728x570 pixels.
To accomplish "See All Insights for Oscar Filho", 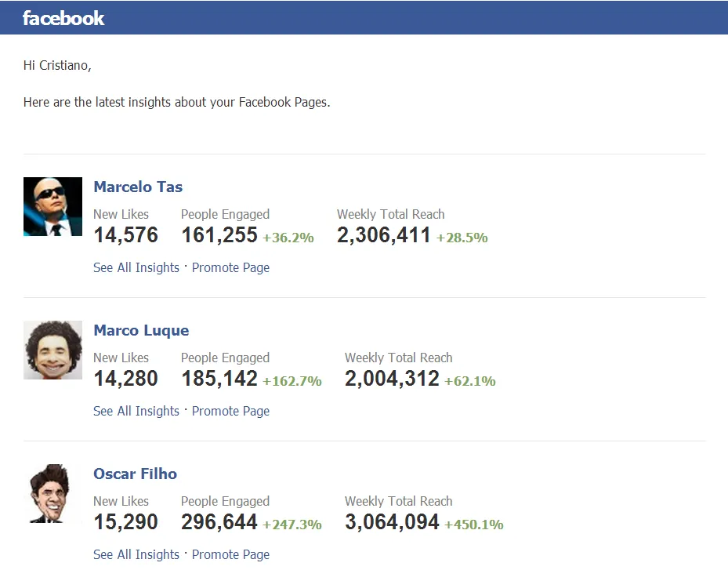I will coord(136,554).
